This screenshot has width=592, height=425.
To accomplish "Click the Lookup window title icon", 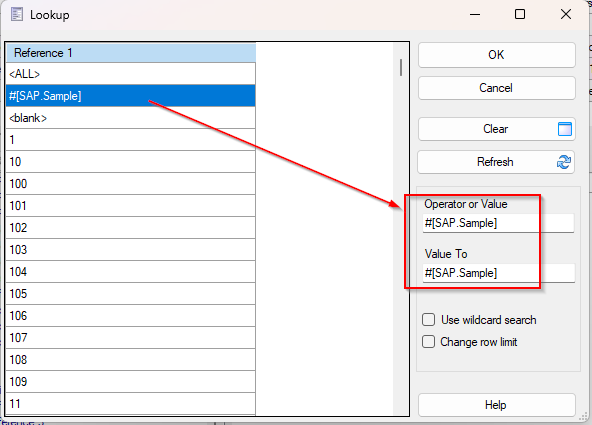I will [x=17, y=14].
